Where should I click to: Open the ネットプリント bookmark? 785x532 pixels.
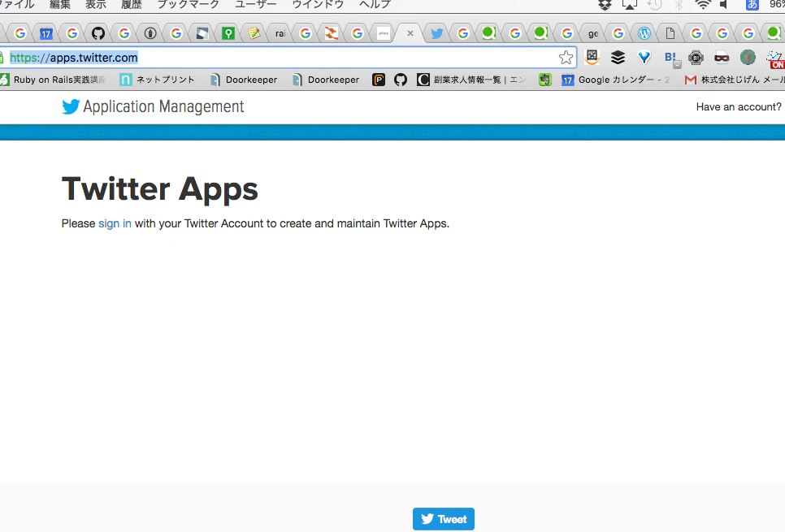pos(157,80)
